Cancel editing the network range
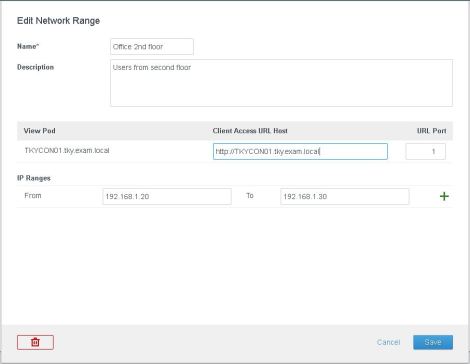Image resolution: width=470 pixels, height=364 pixels. tap(388, 342)
